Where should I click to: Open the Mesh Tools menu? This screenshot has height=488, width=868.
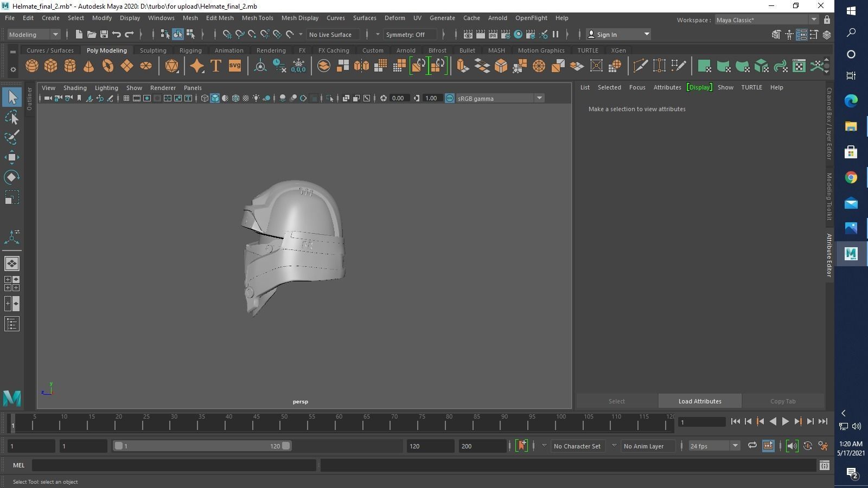click(257, 18)
